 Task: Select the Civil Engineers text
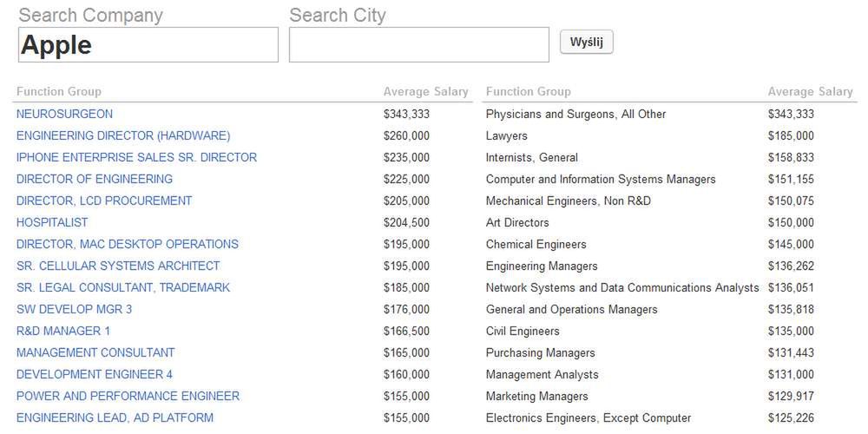point(523,331)
